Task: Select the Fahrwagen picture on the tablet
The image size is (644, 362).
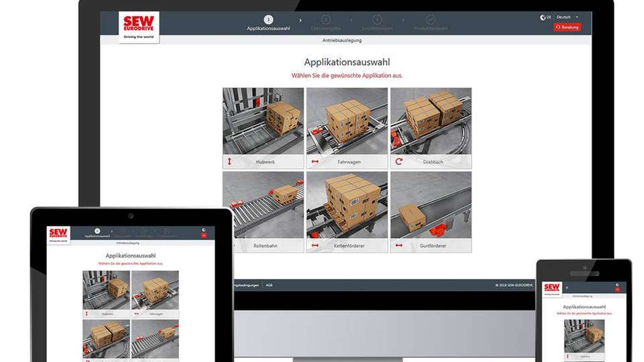Action: (x=155, y=290)
